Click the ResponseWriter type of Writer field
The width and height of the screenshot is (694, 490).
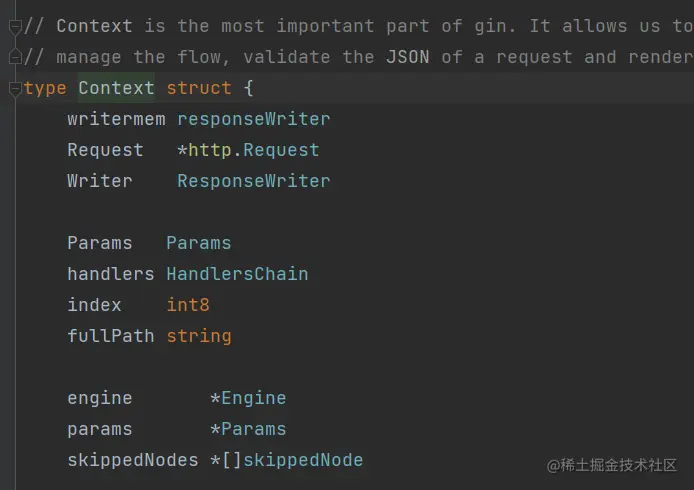tap(253, 181)
